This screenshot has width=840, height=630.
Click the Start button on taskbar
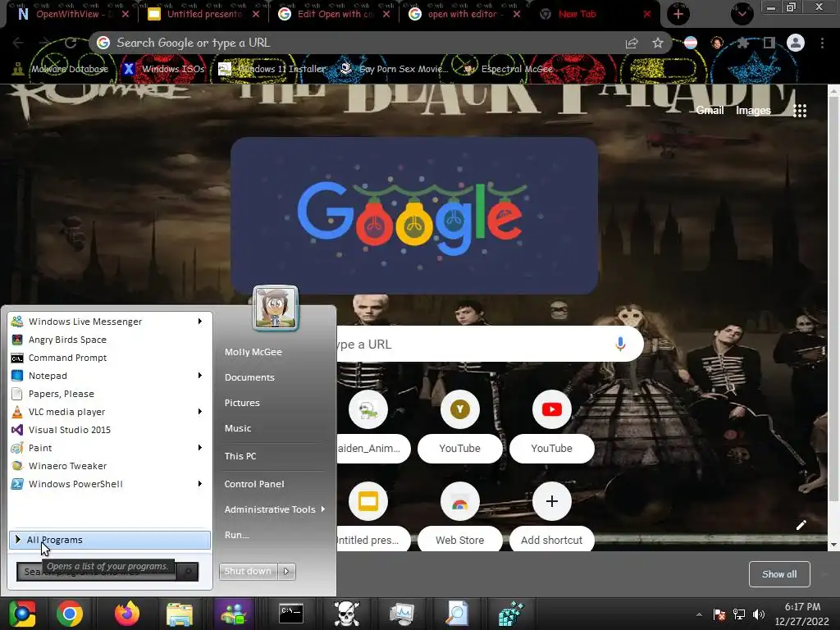coord(22,614)
